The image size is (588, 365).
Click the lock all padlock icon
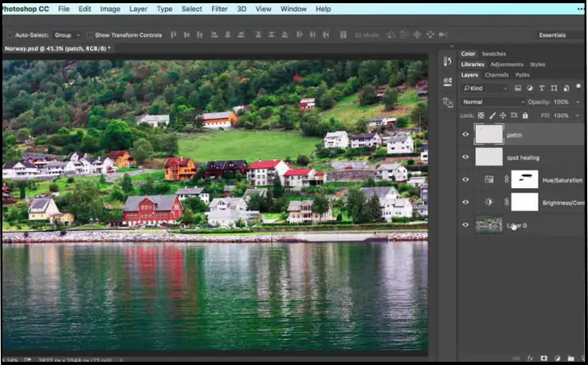point(523,116)
